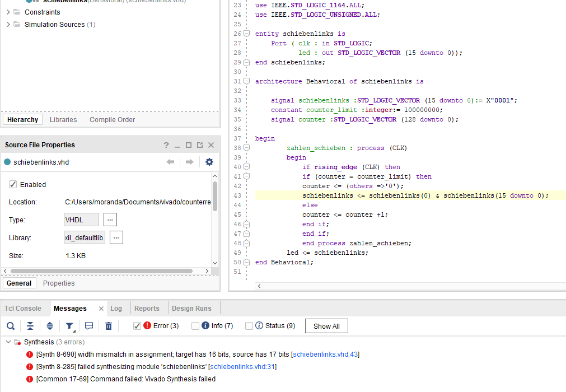Click line 34 counter_limit constant
Viewport: 566px width, 392px height.
357,110
